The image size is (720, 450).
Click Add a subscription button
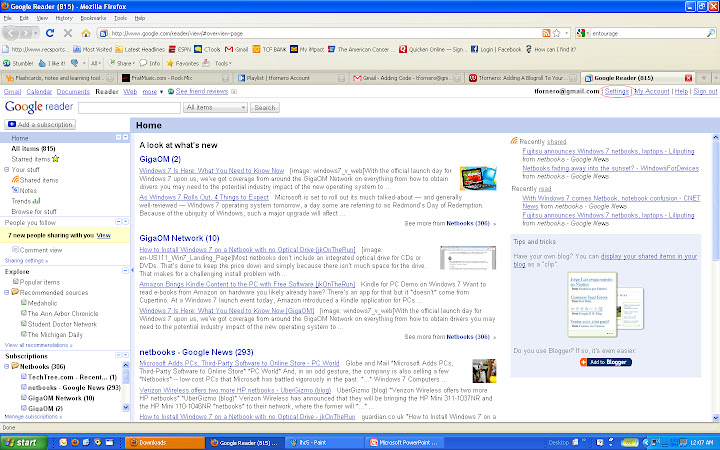(40, 124)
